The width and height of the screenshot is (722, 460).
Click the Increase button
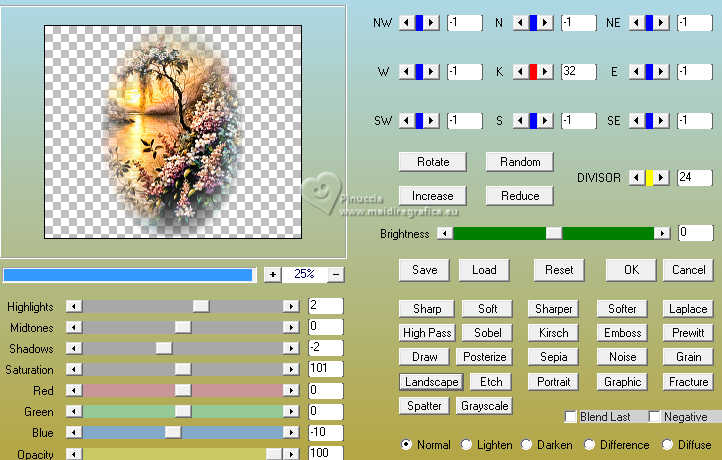(x=433, y=196)
